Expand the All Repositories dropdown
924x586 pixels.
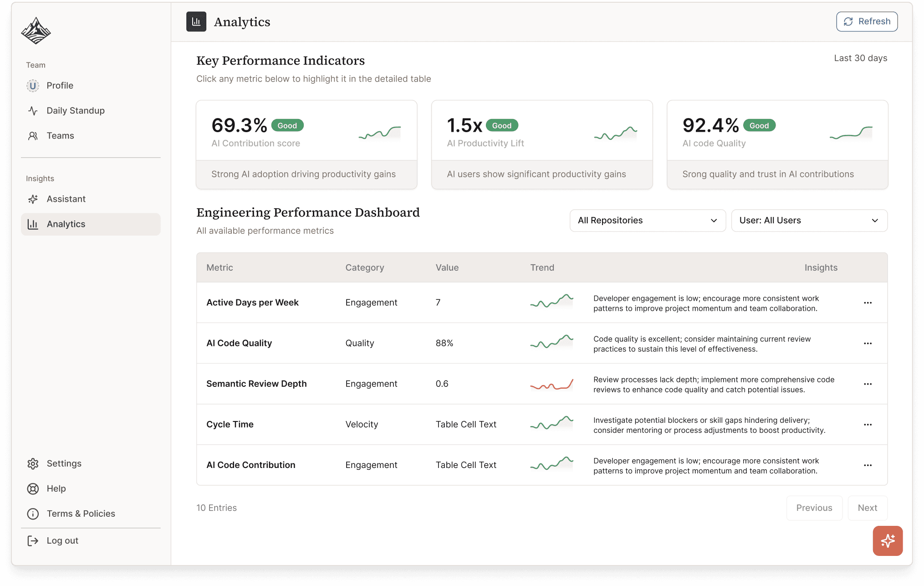tap(647, 221)
